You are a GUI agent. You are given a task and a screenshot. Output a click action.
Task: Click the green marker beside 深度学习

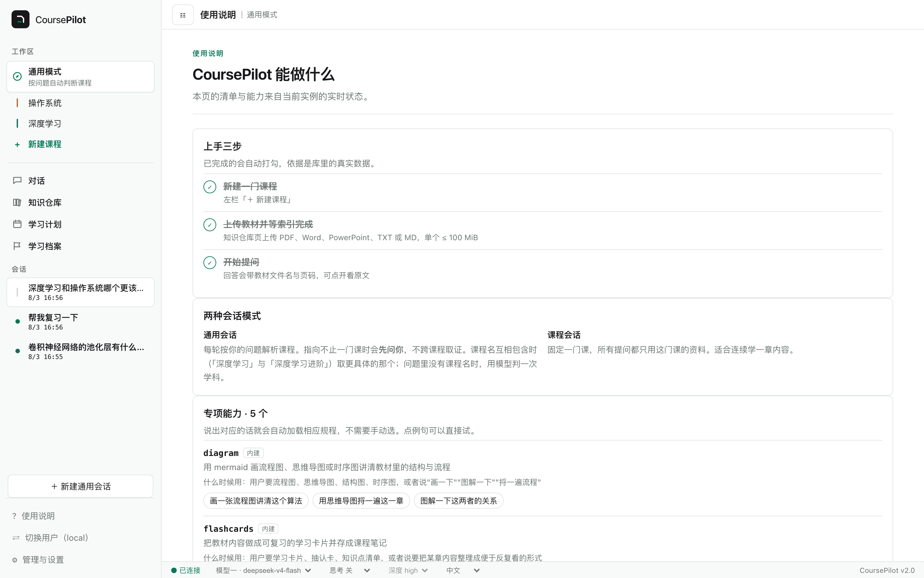pyautogui.click(x=17, y=124)
